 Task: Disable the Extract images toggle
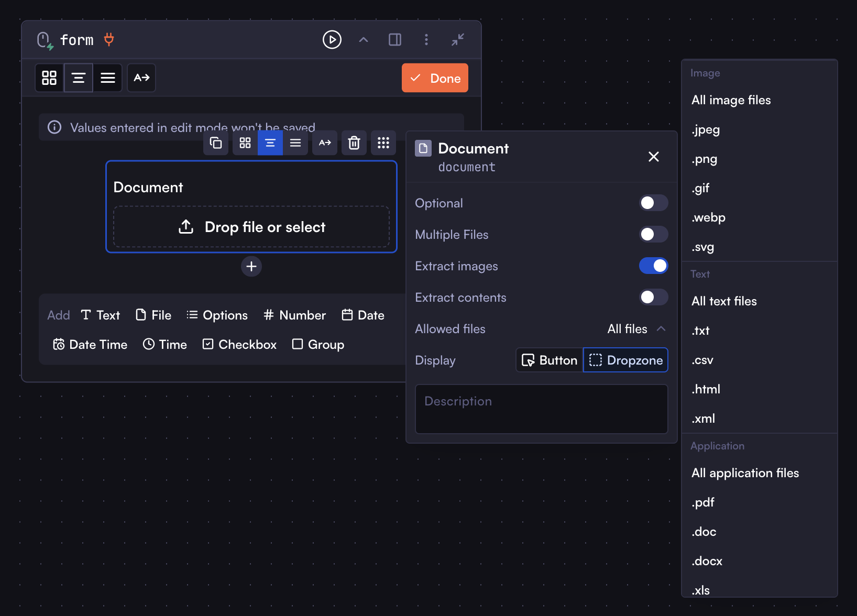[653, 266]
